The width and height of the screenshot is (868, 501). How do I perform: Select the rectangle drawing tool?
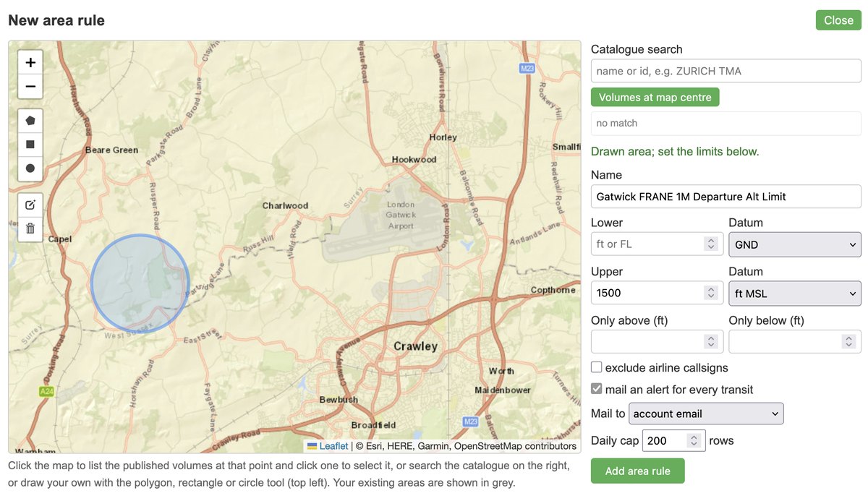click(x=30, y=145)
